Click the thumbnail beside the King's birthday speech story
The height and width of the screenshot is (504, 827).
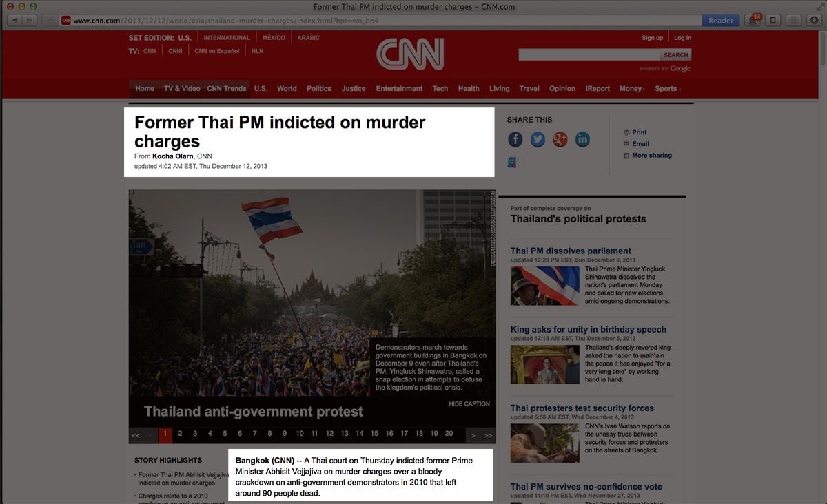(545, 364)
